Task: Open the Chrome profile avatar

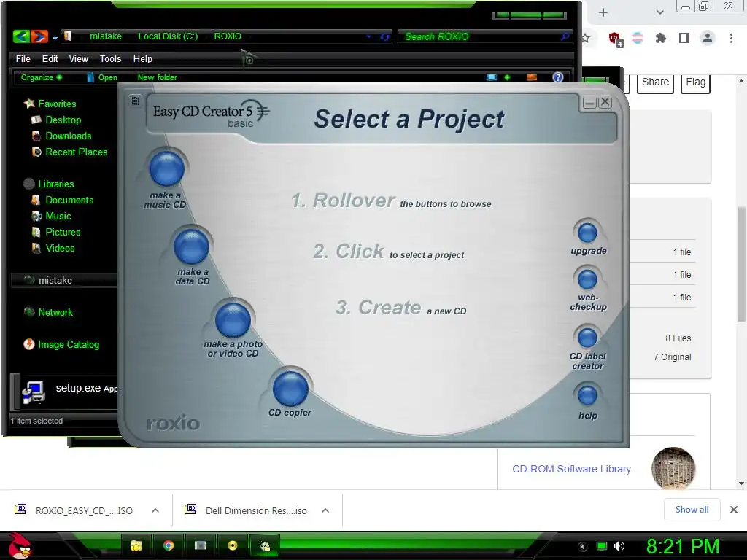Action: click(708, 38)
